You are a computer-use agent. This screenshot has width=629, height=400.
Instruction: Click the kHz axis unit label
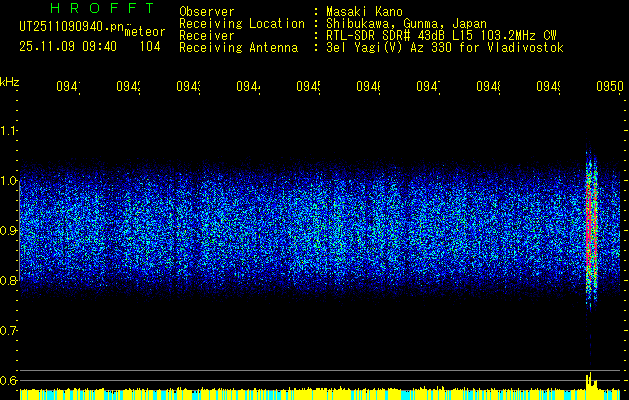click(x=9, y=82)
